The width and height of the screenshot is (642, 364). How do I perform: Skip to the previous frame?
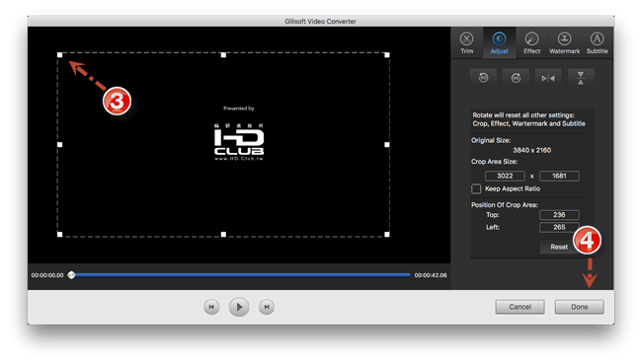click(211, 307)
